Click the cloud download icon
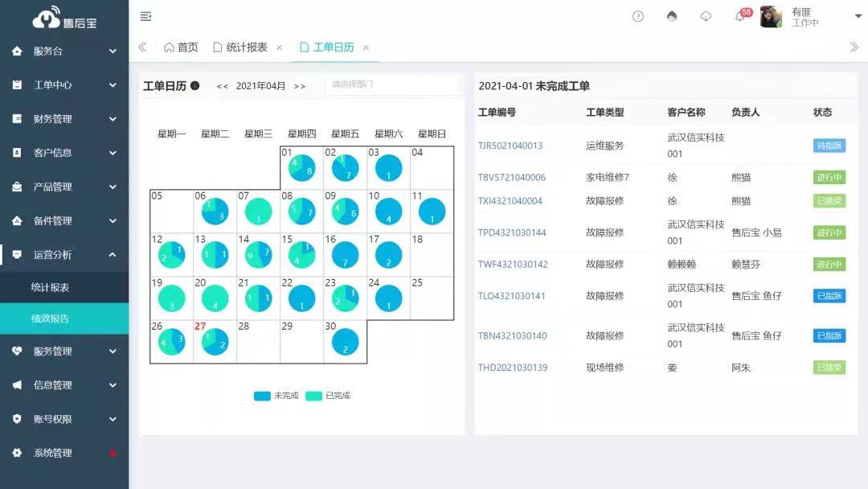Viewport: 868px width, 489px height. click(706, 16)
